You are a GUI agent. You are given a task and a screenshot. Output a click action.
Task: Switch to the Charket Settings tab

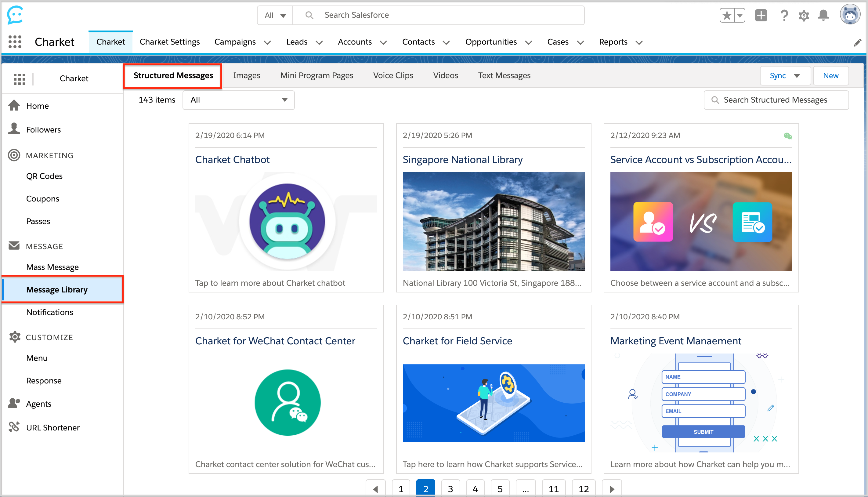tap(170, 42)
